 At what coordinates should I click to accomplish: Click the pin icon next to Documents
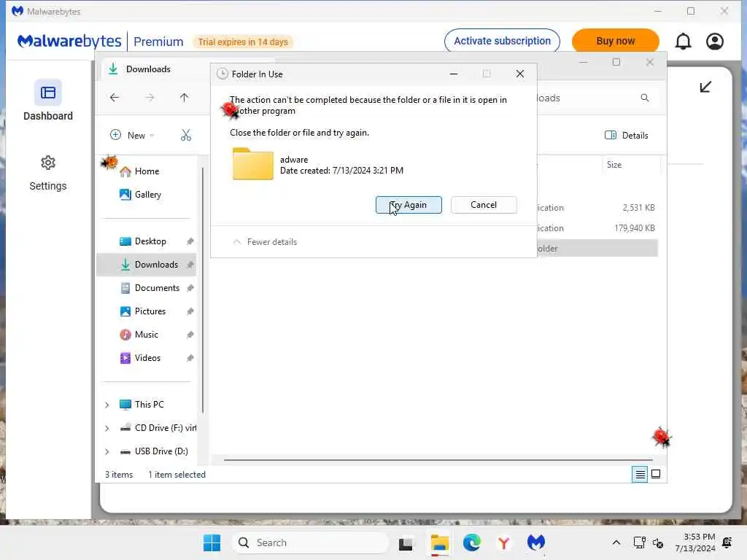tap(190, 288)
